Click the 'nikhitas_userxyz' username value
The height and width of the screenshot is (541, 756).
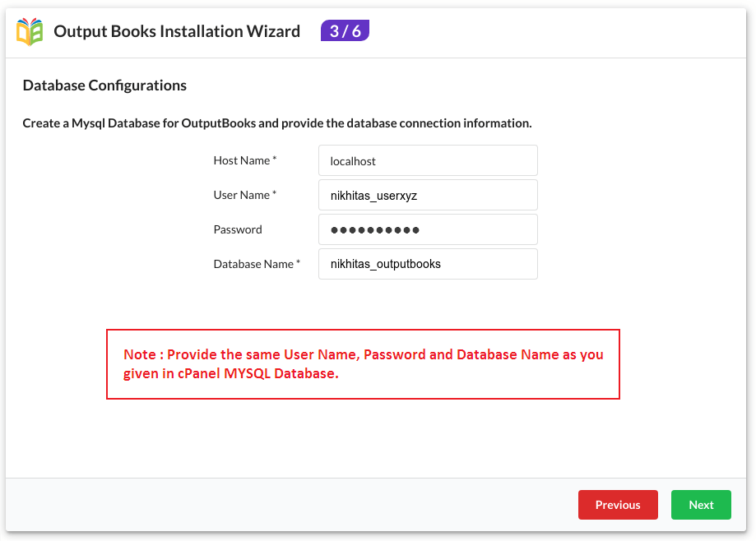[x=373, y=196]
